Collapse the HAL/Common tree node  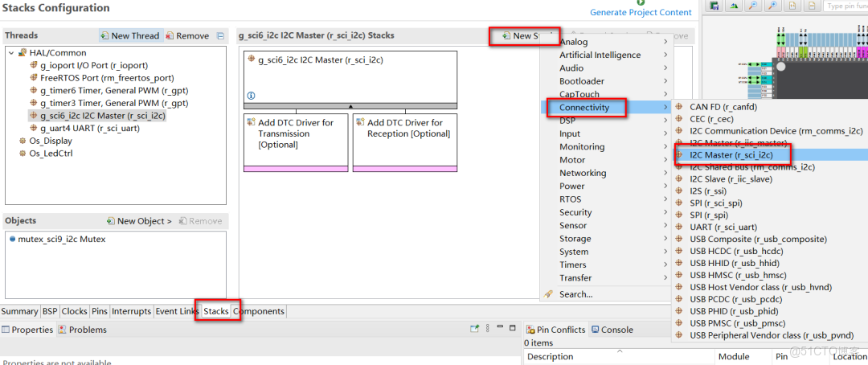click(x=11, y=53)
